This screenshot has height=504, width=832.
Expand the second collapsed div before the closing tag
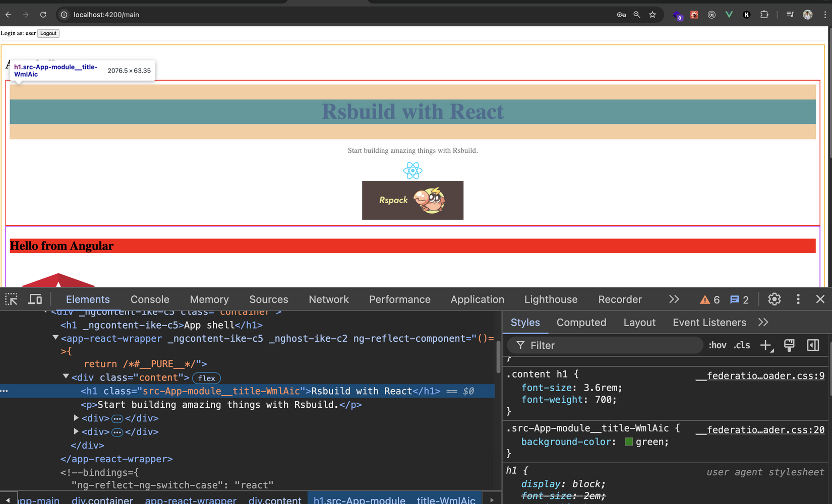[x=76, y=431]
